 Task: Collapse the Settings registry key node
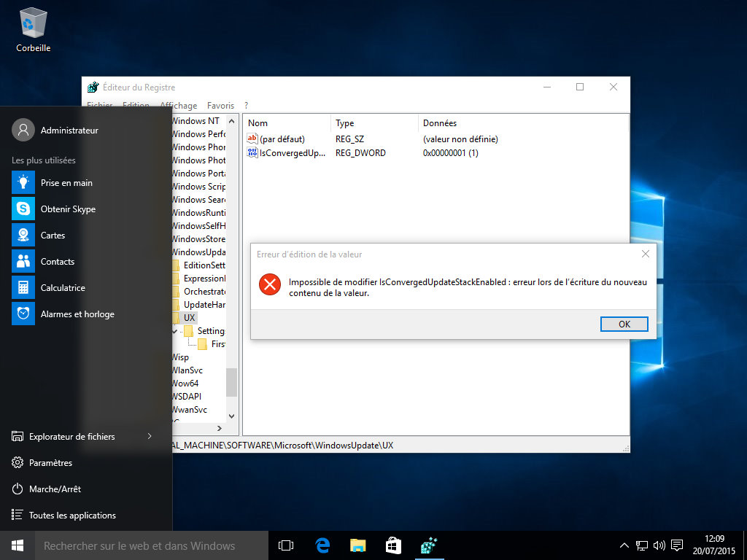click(x=174, y=331)
